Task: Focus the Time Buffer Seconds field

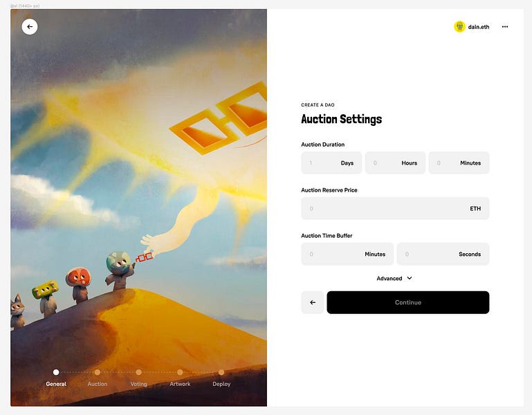Action: pos(443,254)
